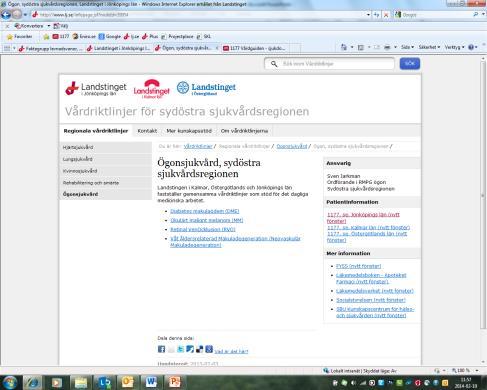
Task: Share the page on Facebook
Action: click(x=161, y=349)
